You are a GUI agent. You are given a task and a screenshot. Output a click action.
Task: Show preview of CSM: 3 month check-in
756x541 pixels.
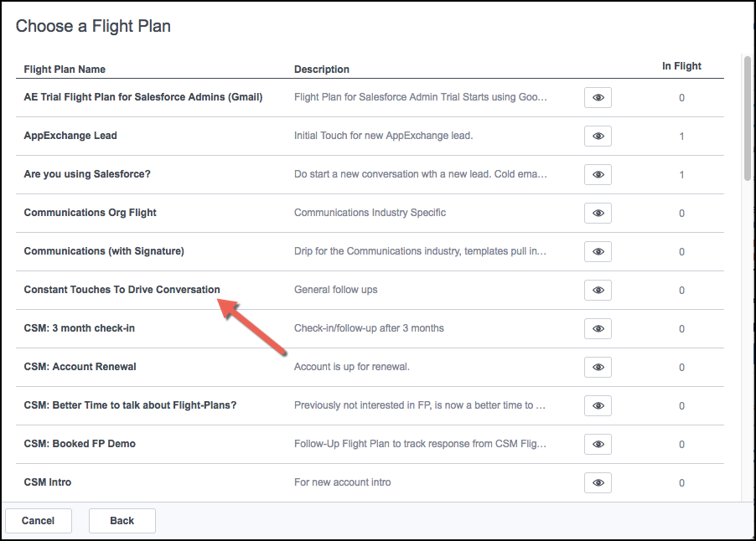tap(598, 328)
